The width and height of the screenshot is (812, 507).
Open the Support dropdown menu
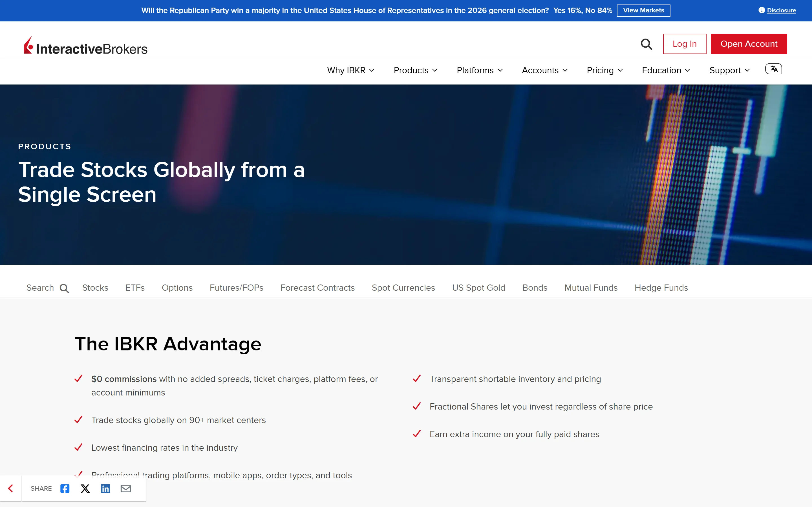[729, 70]
